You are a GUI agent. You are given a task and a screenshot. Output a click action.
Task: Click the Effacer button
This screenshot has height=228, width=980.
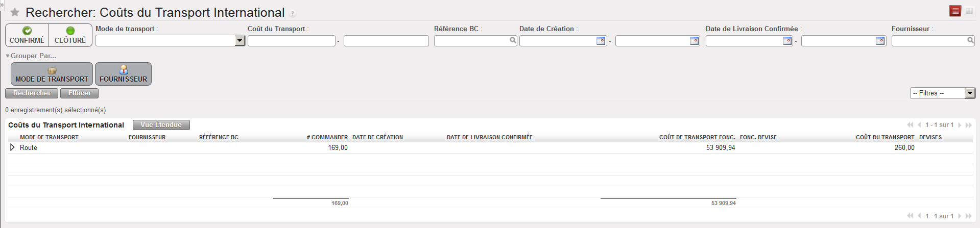pos(79,93)
